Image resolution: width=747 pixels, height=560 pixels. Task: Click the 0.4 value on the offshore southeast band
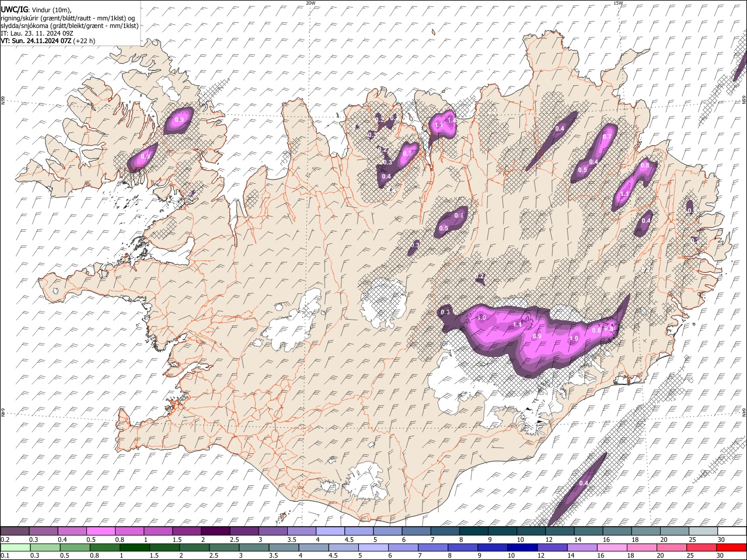[x=584, y=484]
